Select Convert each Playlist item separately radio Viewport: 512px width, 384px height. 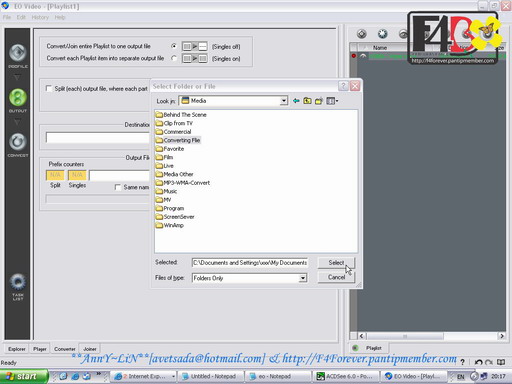(174, 58)
